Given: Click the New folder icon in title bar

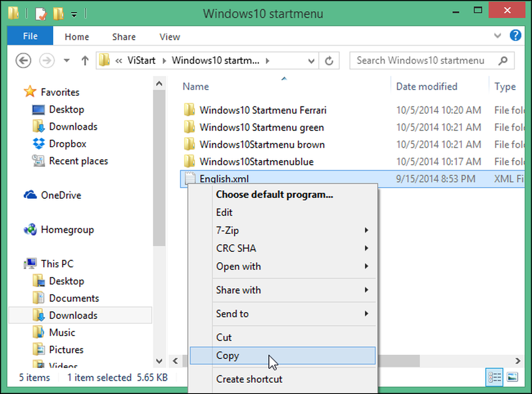Looking at the screenshot, I should pyautogui.click(x=59, y=14).
